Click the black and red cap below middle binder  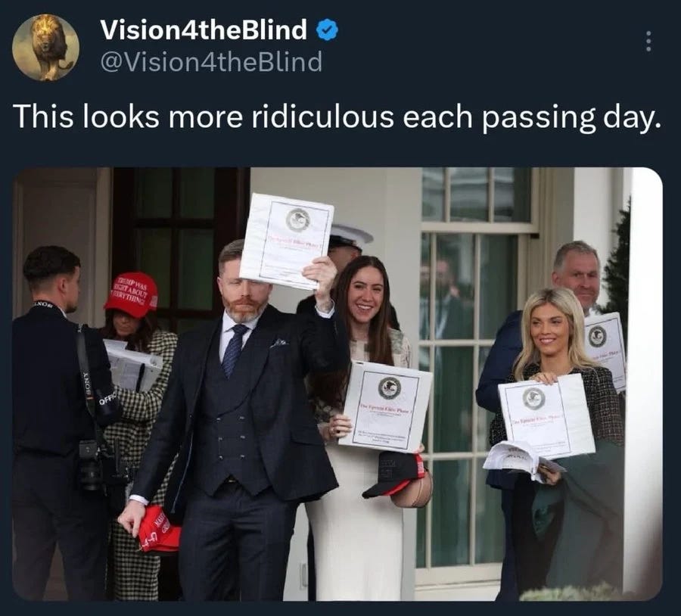pos(394,474)
